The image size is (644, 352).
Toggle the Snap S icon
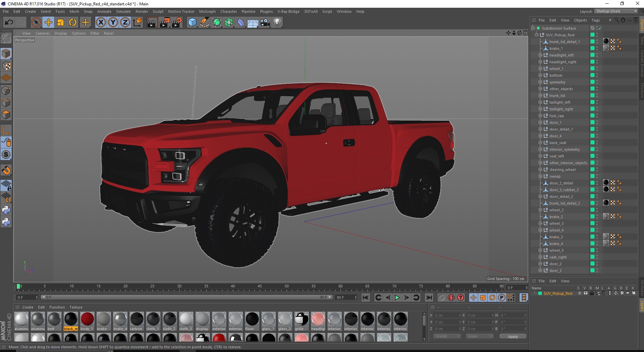coord(6,154)
